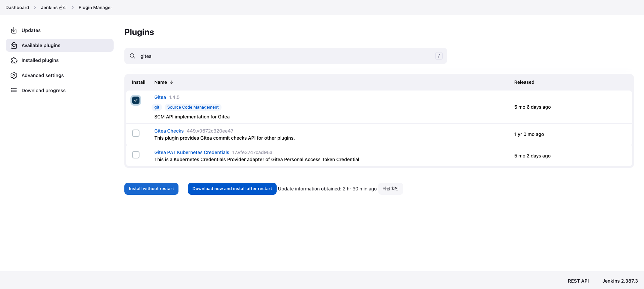Click the Updates download icon in sidebar

(x=14, y=30)
